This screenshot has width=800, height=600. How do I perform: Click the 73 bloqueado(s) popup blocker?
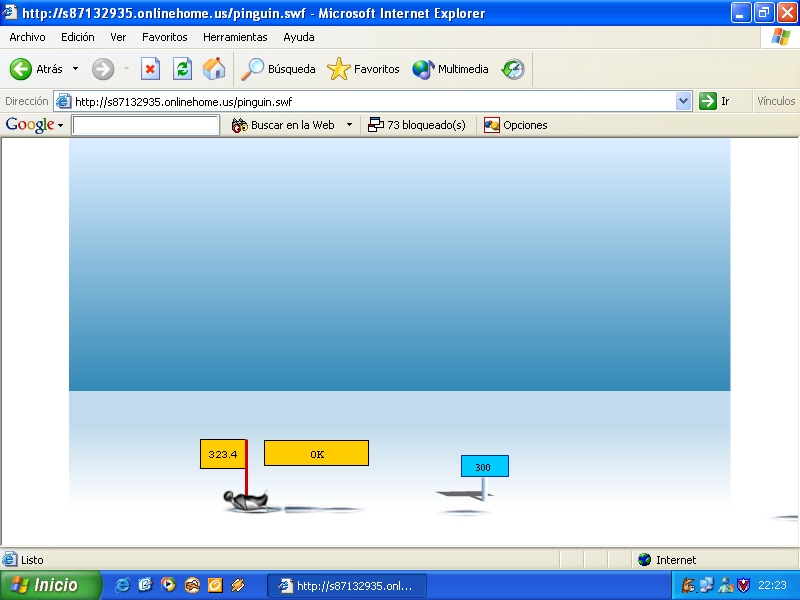(x=416, y=125)
